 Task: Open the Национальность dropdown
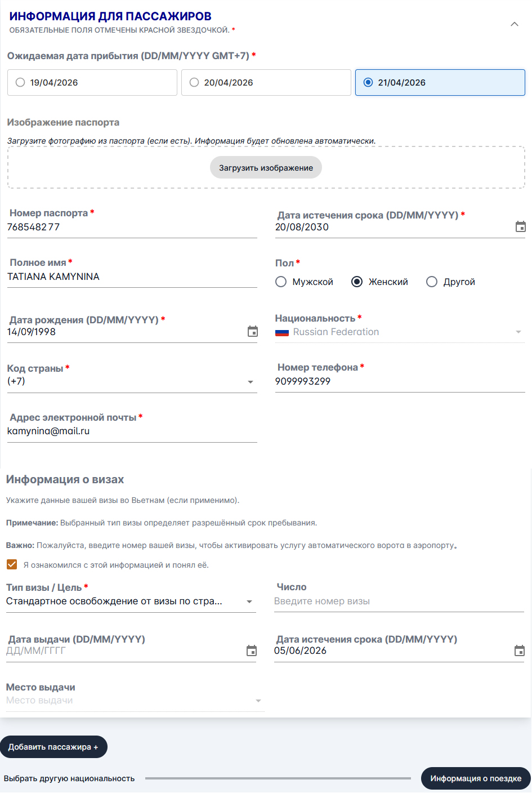pos(517,332)
